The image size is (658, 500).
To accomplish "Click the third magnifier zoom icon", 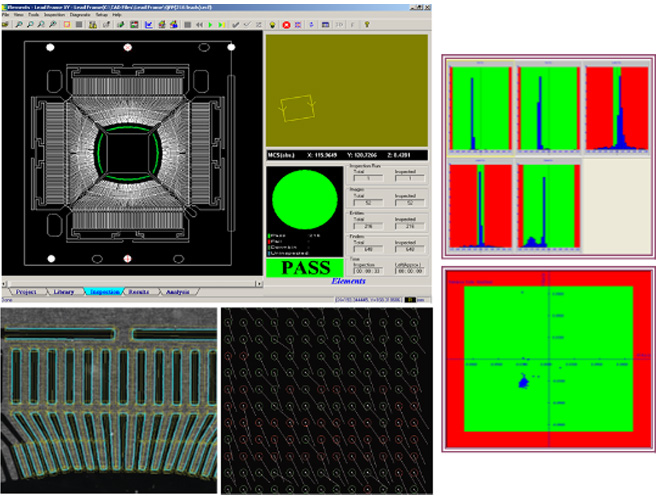I will tap(41, 25).
